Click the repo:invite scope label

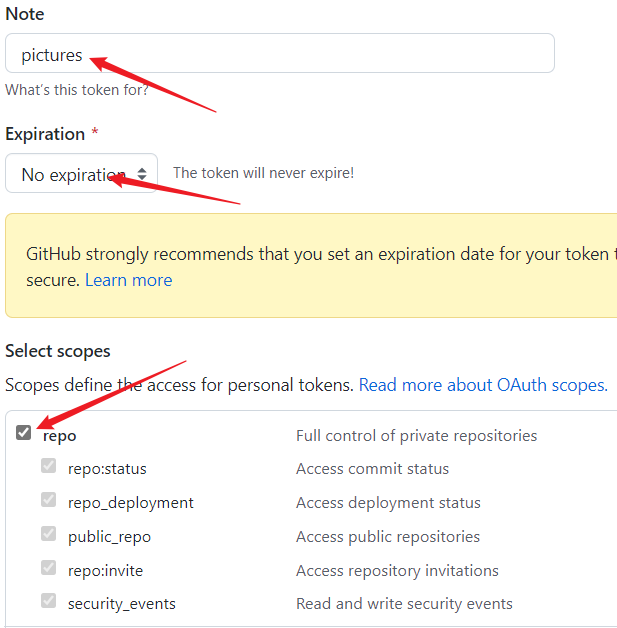click(x=105, y=571)
